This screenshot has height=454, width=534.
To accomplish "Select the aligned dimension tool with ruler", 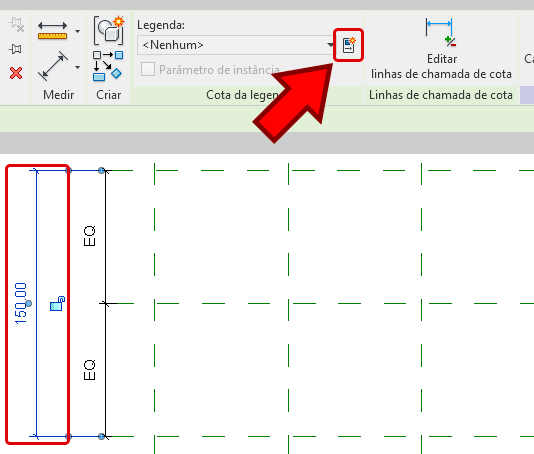I will pos(52,31).
